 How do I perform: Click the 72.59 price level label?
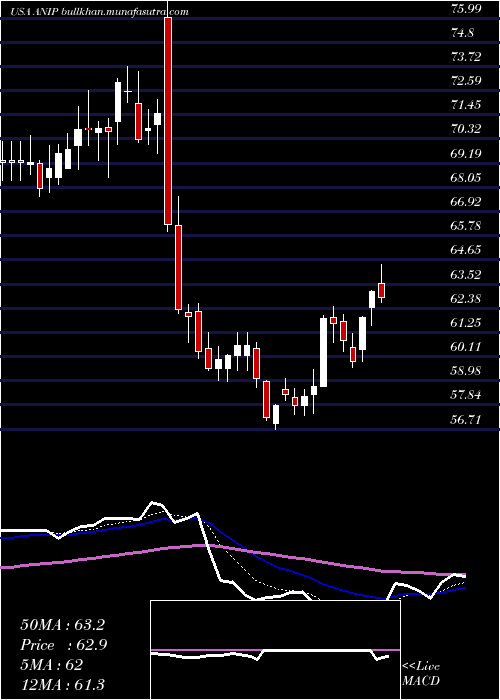click(465, 81)
